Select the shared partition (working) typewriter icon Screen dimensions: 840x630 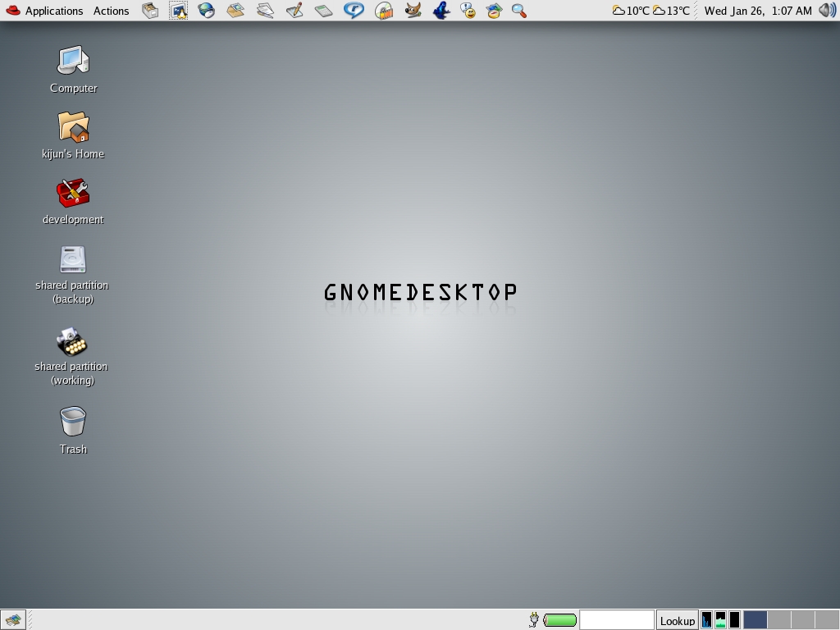(72, 342)
